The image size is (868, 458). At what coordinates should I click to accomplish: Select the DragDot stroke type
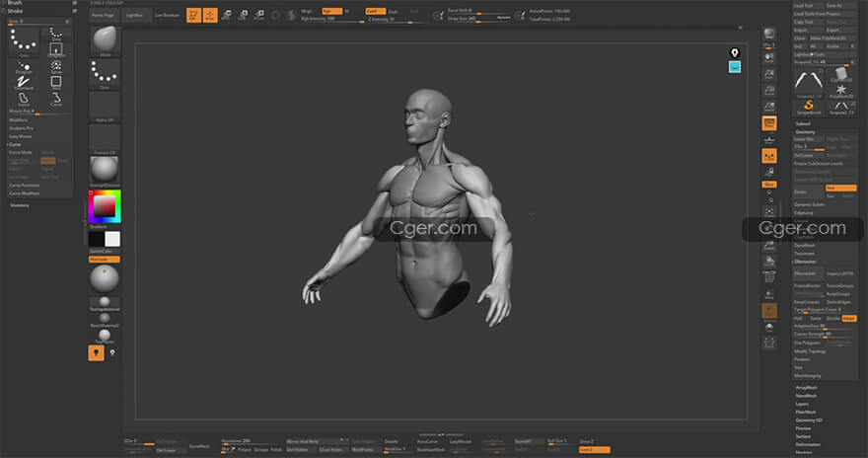pos(24,66)
